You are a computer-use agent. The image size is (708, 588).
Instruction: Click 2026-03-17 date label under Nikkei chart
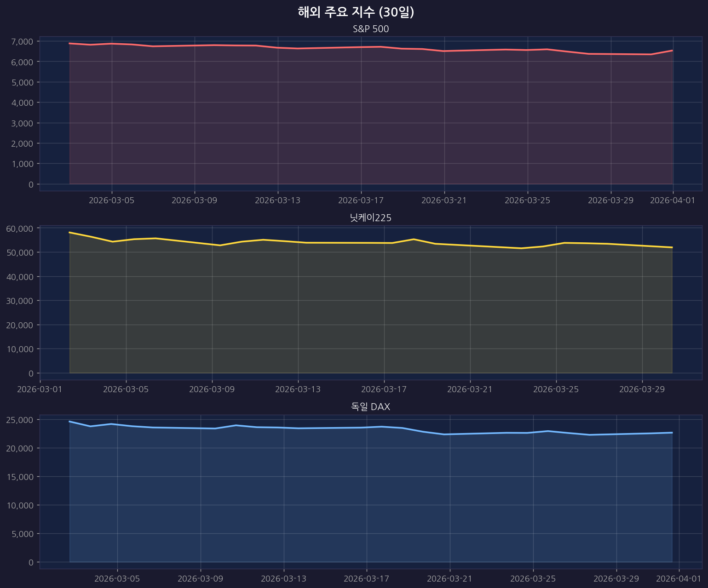pos(384,389)
